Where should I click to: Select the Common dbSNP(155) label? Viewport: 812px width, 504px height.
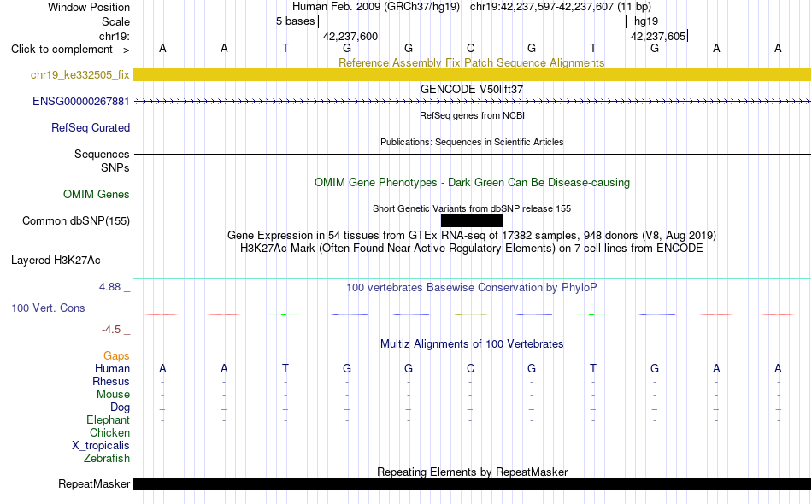tap(76, 220)
